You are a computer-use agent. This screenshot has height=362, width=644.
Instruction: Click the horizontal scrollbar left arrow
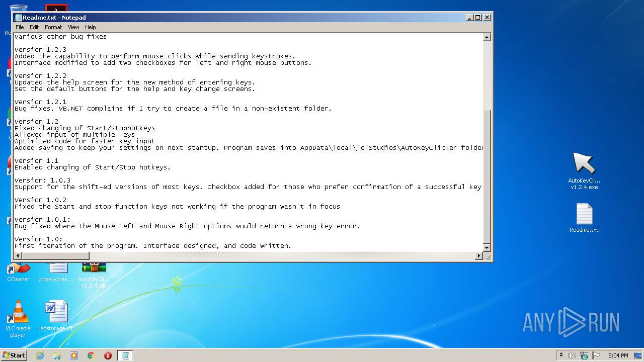pos(18,256)
